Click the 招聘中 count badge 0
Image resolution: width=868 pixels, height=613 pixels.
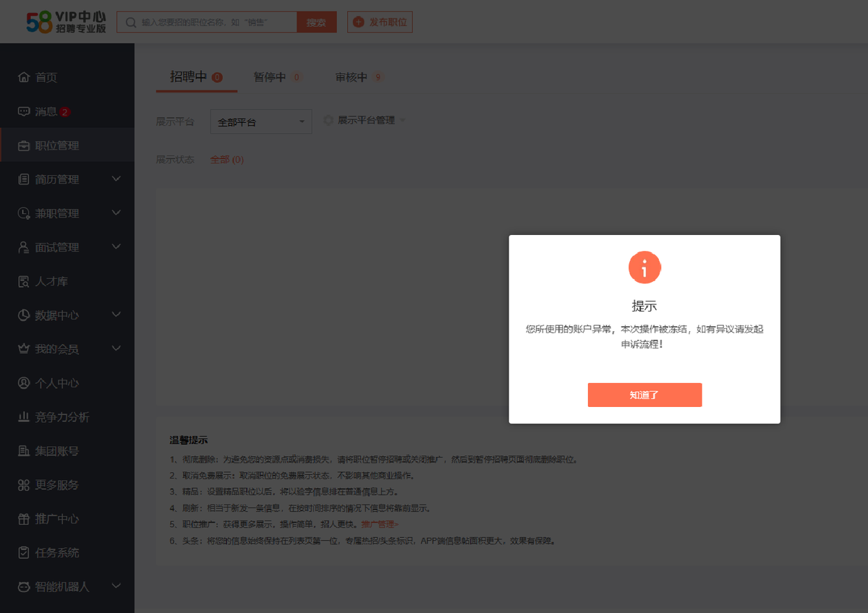(x=217, y=77)
